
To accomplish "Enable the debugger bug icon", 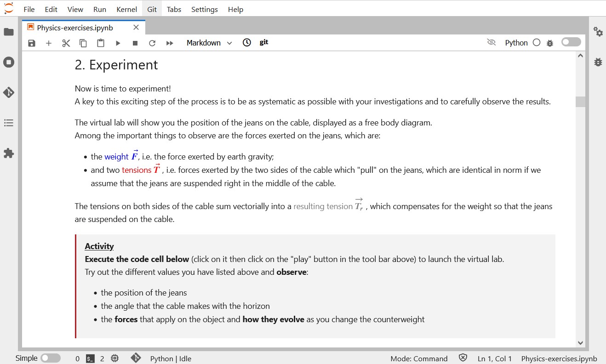I will pyautogui.click(x=550, y=42).
